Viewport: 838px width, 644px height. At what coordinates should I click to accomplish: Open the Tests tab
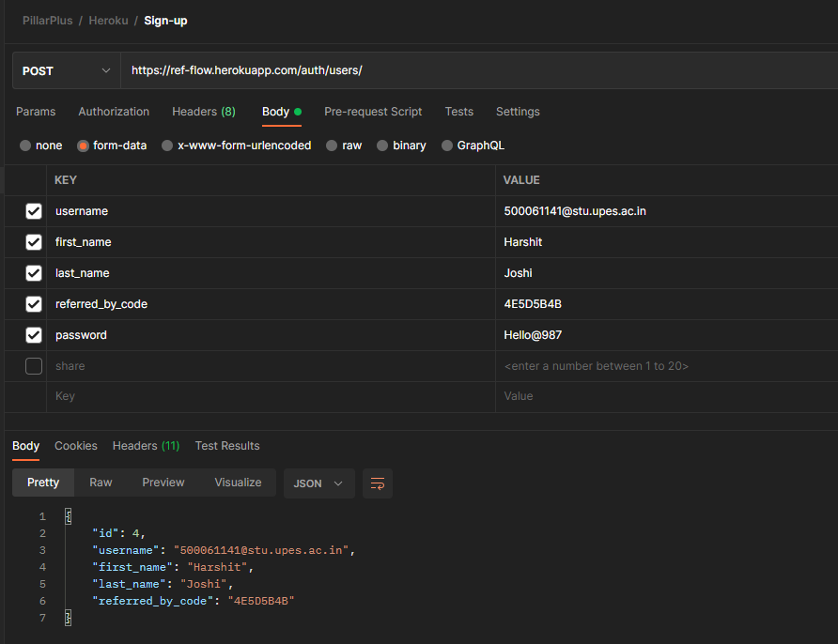tap(459, 112)
